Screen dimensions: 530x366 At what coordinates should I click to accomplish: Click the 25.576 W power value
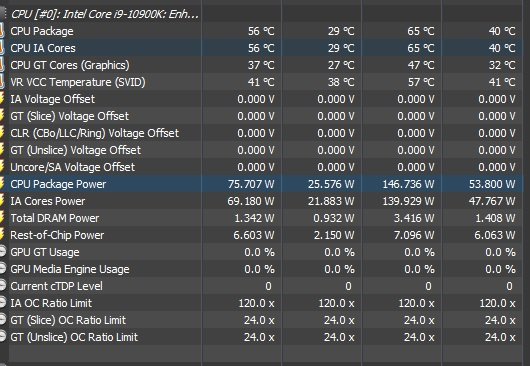tap(331, 184)
